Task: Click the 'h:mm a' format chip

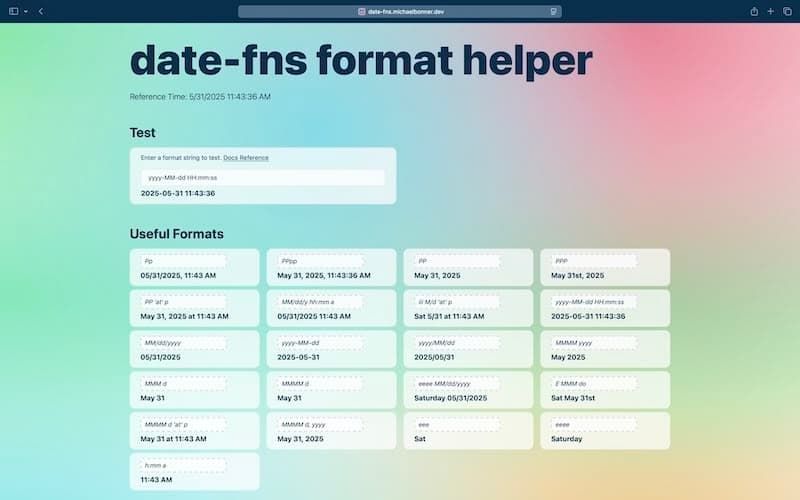Action: [183, 465]
